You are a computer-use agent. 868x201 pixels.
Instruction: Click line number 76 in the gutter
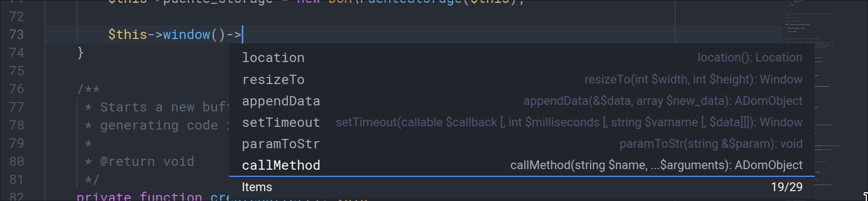16,89
